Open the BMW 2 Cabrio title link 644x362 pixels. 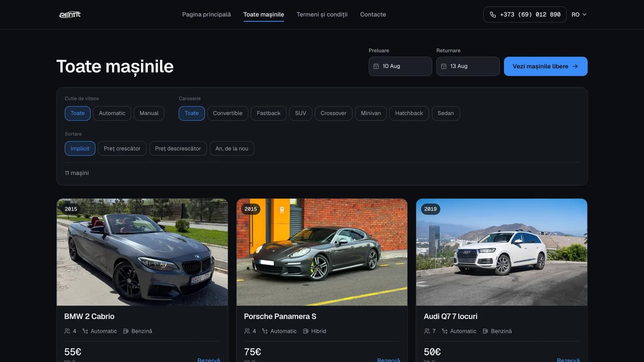point(89,317)
